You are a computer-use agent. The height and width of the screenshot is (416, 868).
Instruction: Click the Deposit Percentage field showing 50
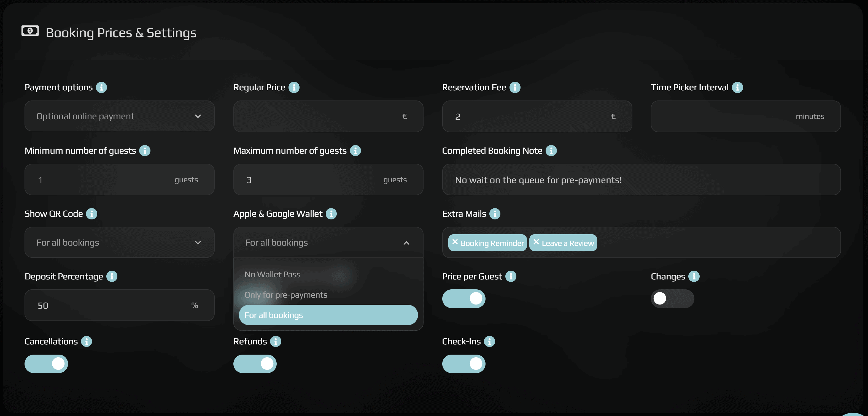coord(119,305)
